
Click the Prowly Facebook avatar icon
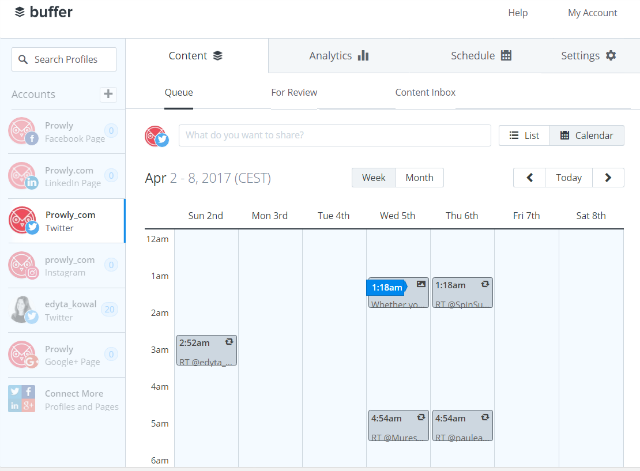[23, 131]
